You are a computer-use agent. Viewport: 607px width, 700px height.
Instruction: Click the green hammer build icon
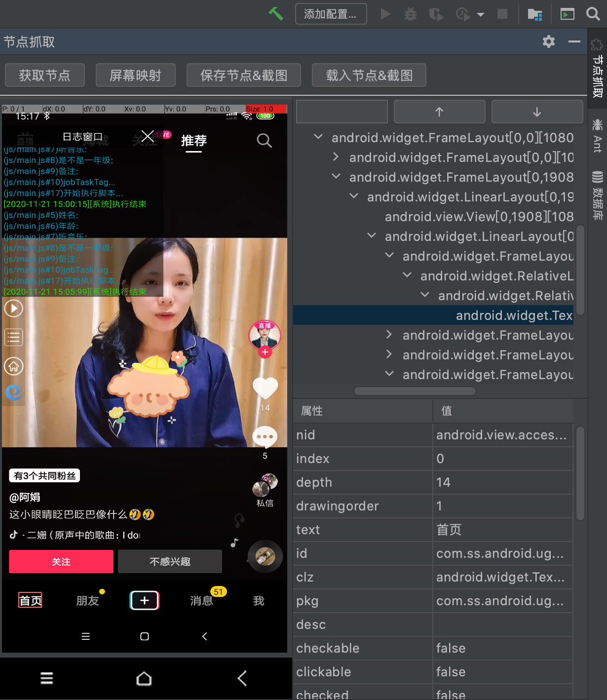[x=276, y=14]
